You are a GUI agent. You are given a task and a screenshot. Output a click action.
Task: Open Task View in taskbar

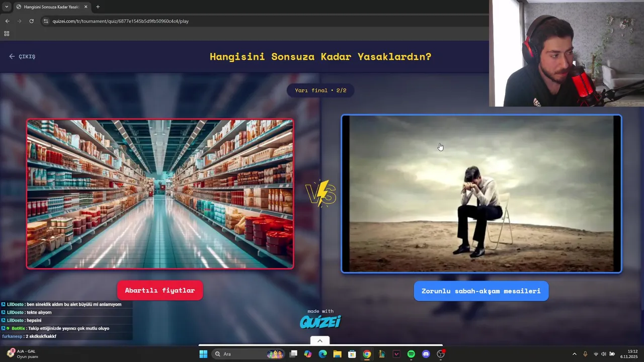tap(294, 354)
